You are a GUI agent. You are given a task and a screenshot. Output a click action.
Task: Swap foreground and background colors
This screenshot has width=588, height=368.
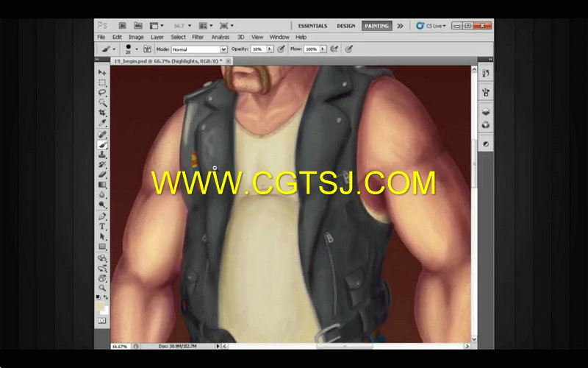[x=106, y=297]
